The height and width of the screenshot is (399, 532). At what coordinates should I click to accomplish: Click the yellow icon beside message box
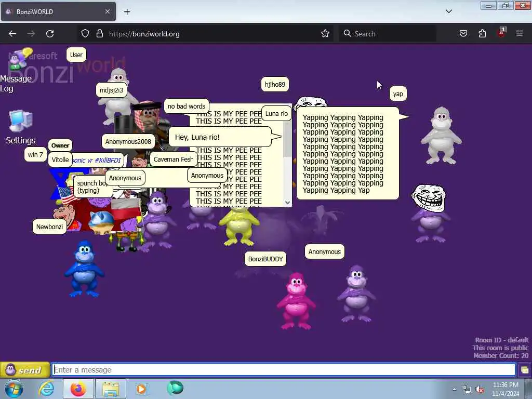[525, 370]
